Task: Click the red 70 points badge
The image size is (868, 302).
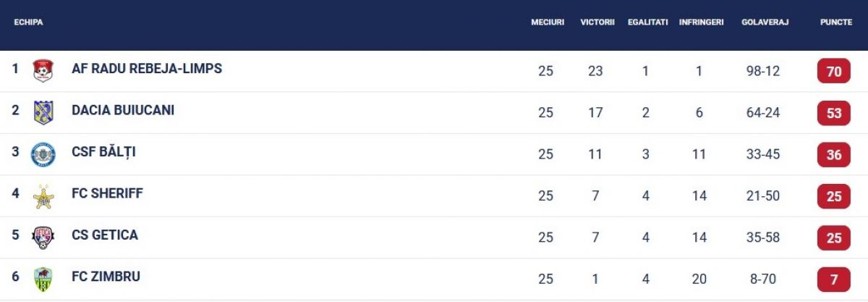Action: (x=834, y=71)
